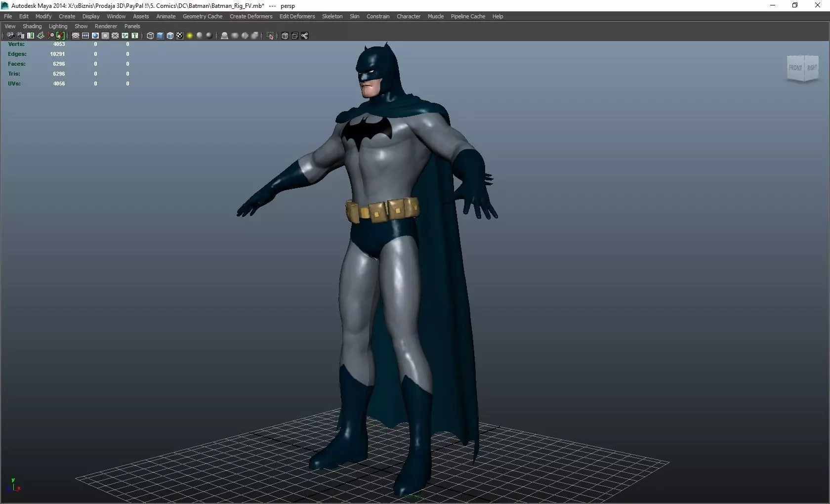Image resolution: width=830 pixels, height=504 pixels.
Task: Open the Animate menu
Action: click(166, 16)
